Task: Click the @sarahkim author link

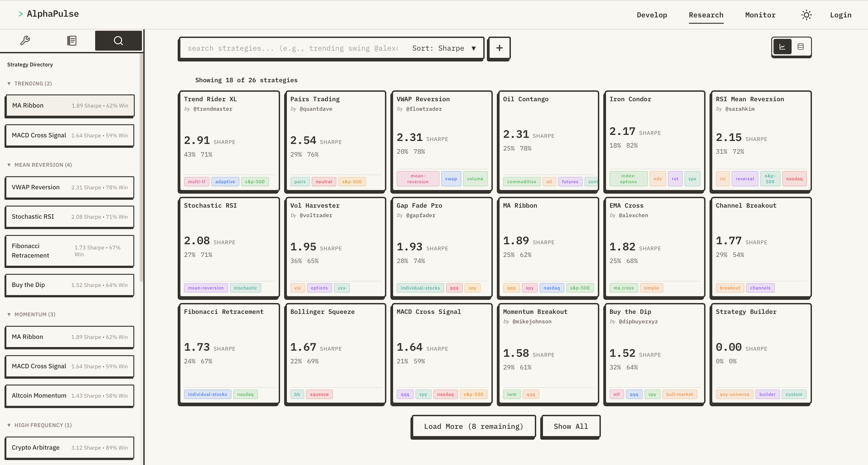Action: 740,109
